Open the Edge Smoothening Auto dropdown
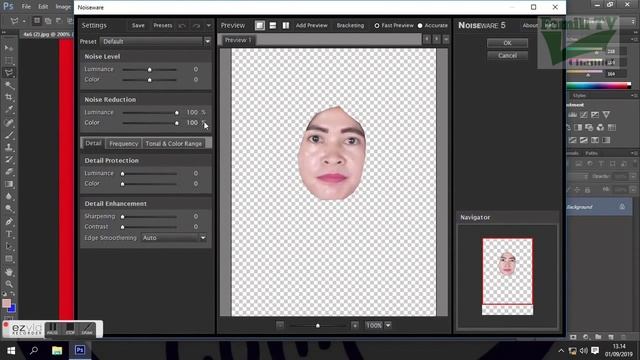 [x=203, y=238]
